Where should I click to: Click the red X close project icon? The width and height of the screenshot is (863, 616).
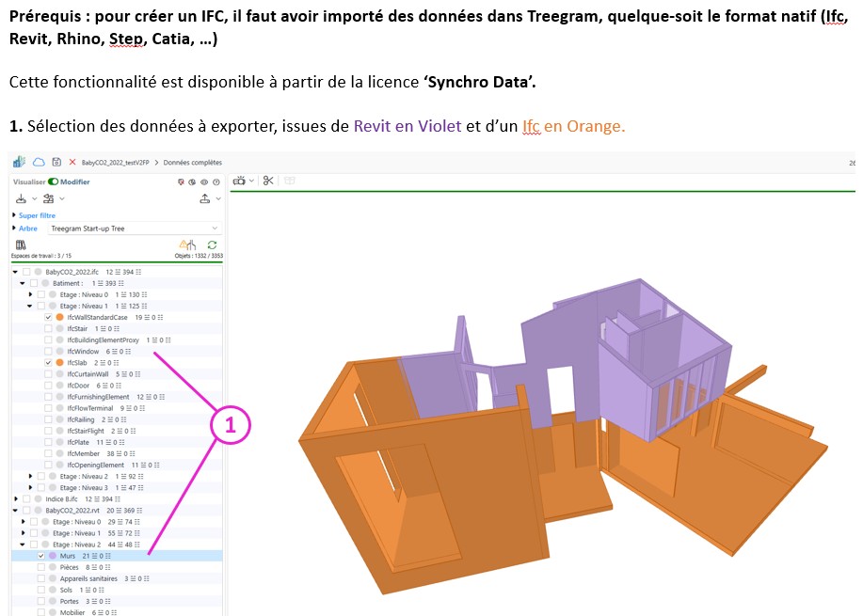click(x=72, y=162)
